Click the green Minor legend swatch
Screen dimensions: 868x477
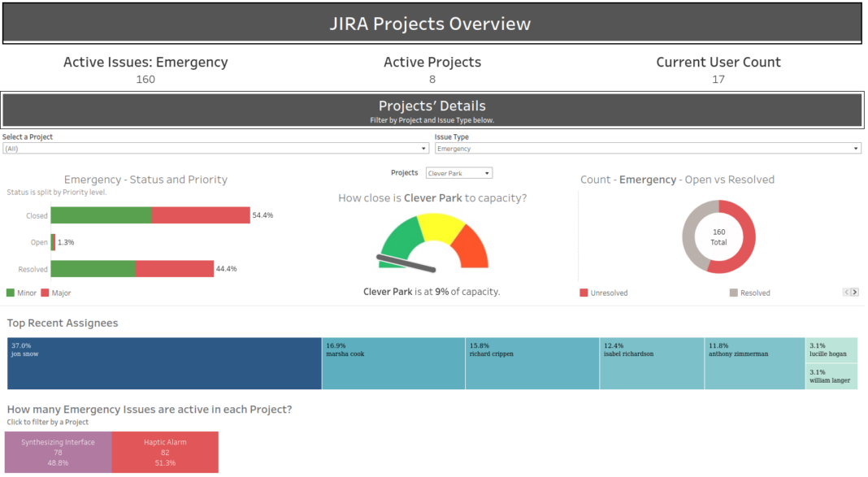[x=11, y=293]
